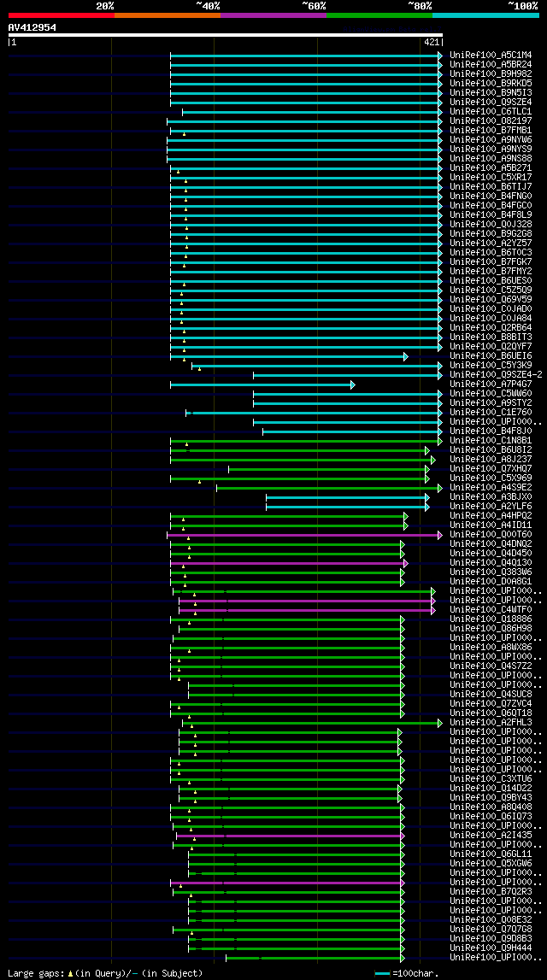
Task: Click the purple ~60% identity legend segment
Action: point(273,15)
